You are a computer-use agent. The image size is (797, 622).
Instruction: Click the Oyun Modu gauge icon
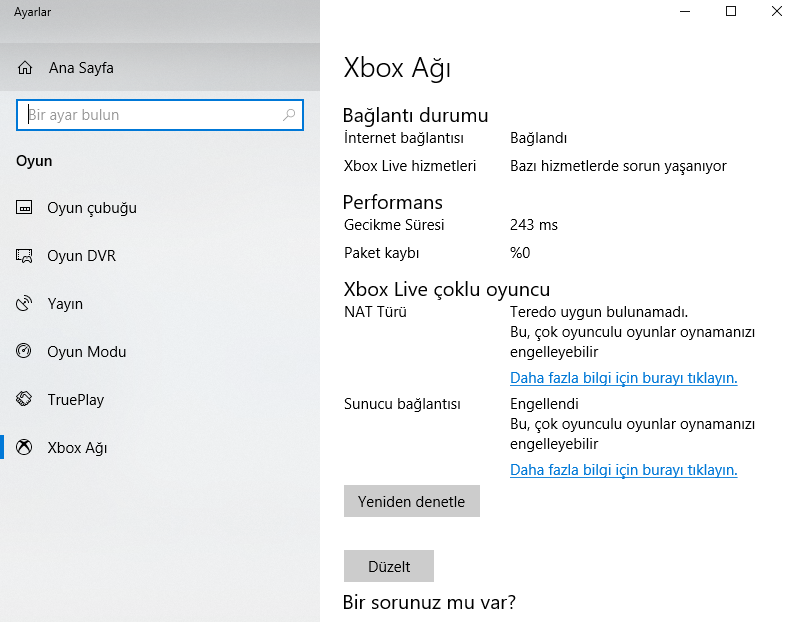(24, 351)
